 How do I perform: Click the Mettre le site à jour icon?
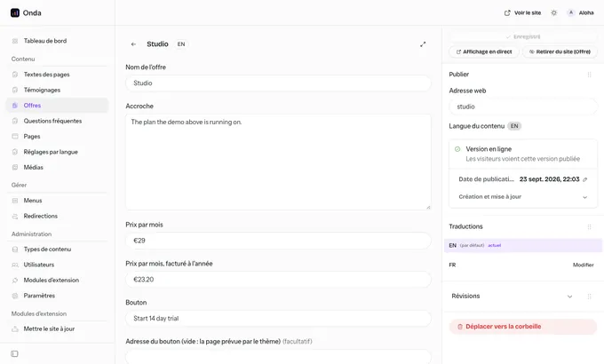pyautogui.click(x=15, y=329)
